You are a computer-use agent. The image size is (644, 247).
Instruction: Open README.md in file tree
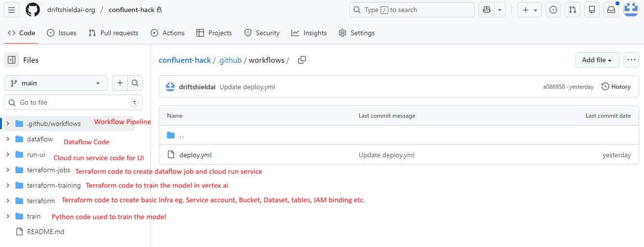click(45, 232)
